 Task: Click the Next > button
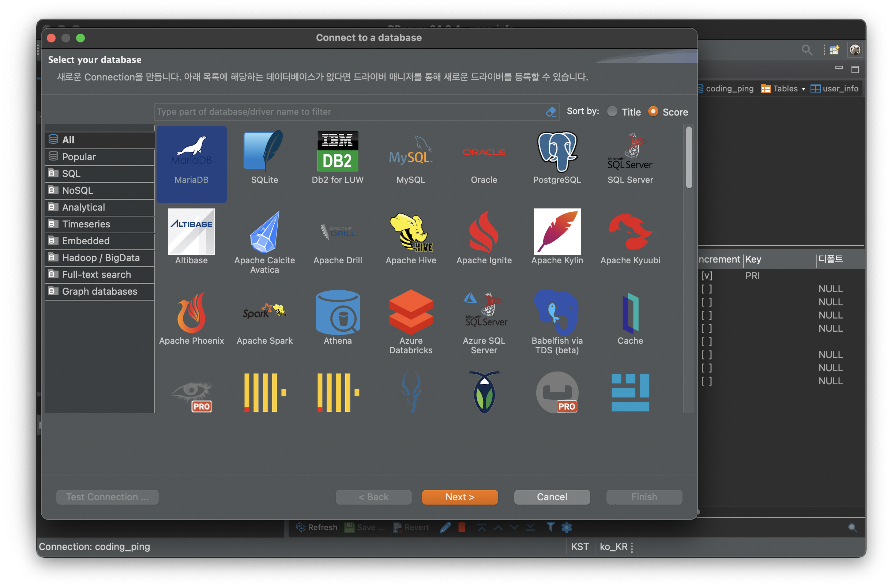point(460,497)
